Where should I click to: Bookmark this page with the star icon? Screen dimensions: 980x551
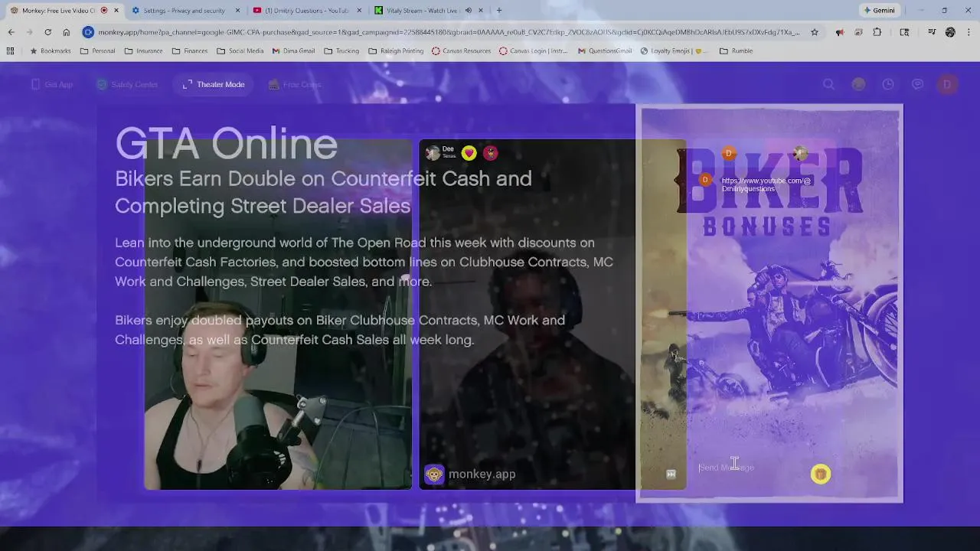tap(815, 32)
